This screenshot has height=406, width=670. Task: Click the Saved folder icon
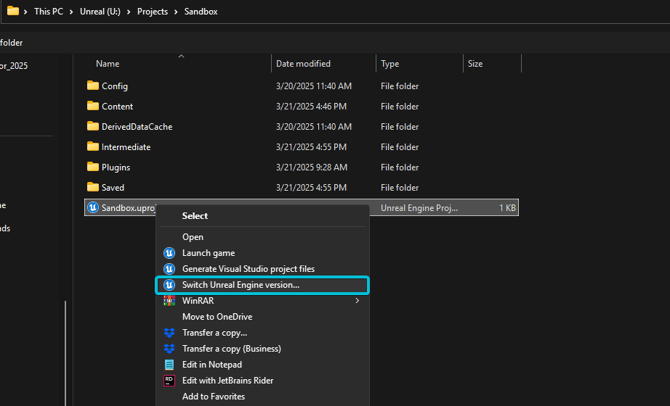(x=93, y=187)
